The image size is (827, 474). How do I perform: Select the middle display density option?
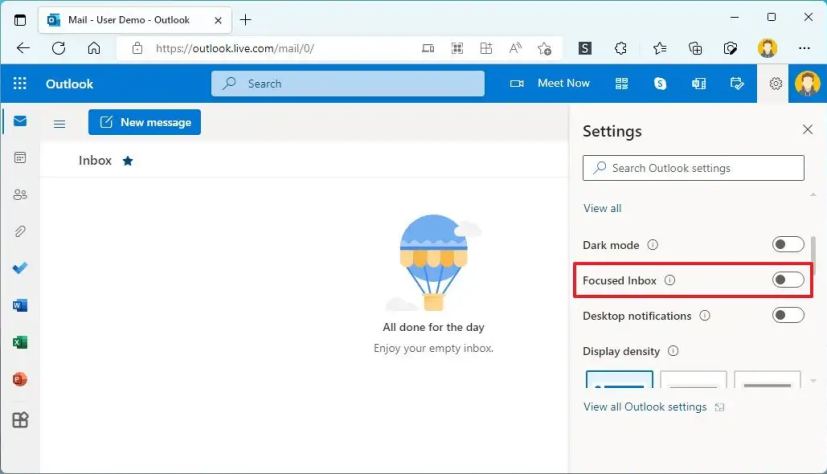pos(693,379)
